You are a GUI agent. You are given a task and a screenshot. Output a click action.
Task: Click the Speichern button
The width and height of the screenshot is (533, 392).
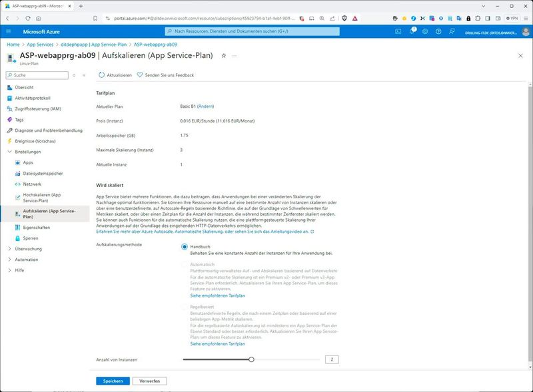113,381
